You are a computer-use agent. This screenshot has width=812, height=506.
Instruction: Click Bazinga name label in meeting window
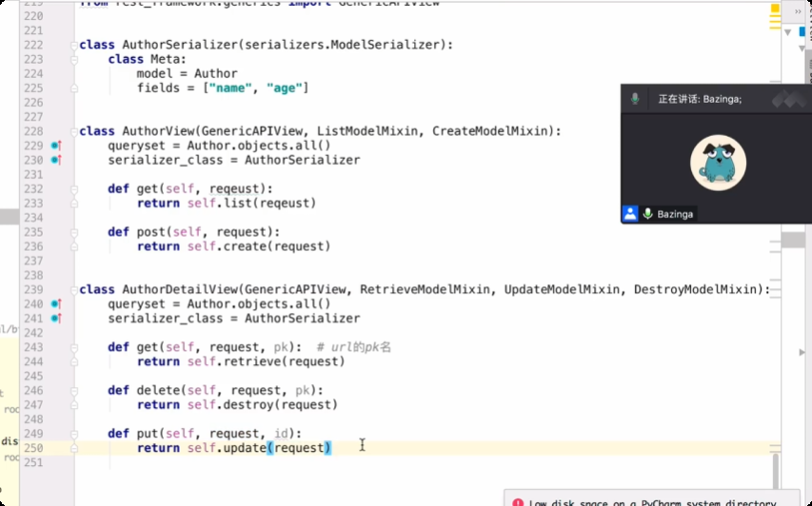675,214
